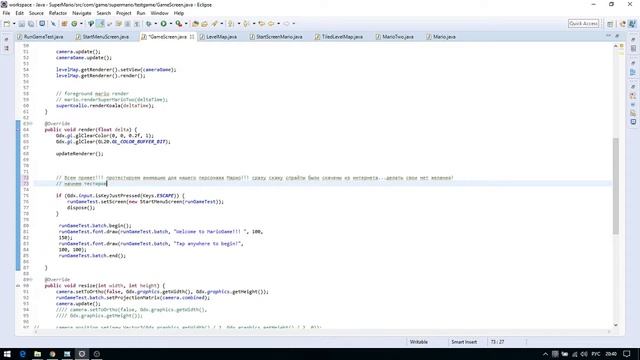The width and height of the screenshot is (640, 360).
Task: Click the Save All toolbar icon
Action: [31, 24]
